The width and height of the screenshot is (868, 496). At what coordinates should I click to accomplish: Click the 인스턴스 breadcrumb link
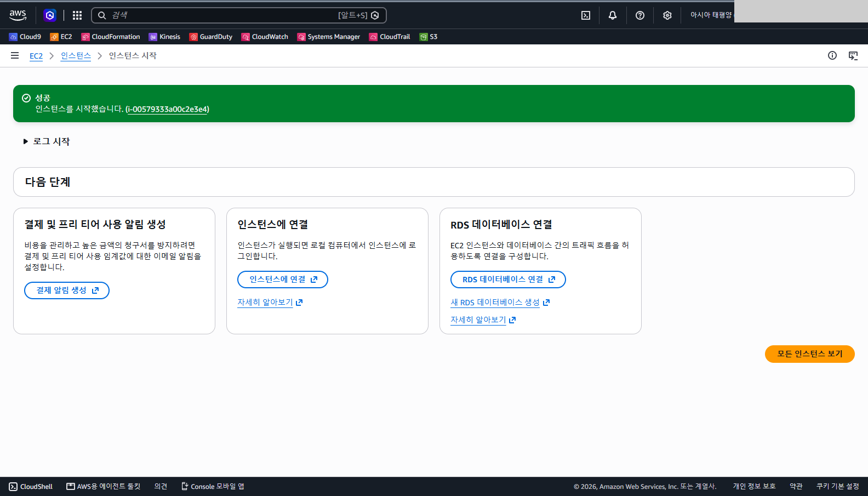tap(76, 56)
